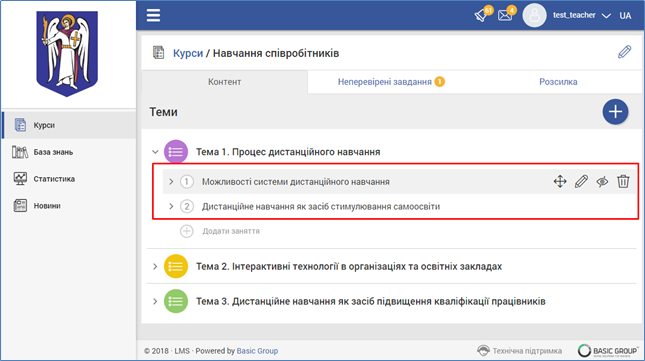Click the База знань books icon
The width and height of the screenshot is (645, 361).
(x=20, y=152)
